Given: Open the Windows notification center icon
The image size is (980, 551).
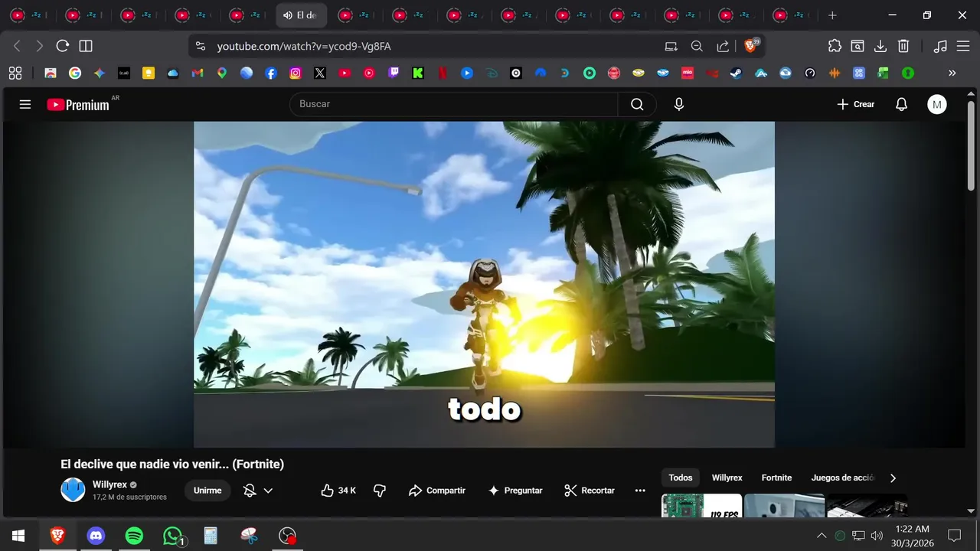Looking at the screenshot, I should [x=954, y=536].
